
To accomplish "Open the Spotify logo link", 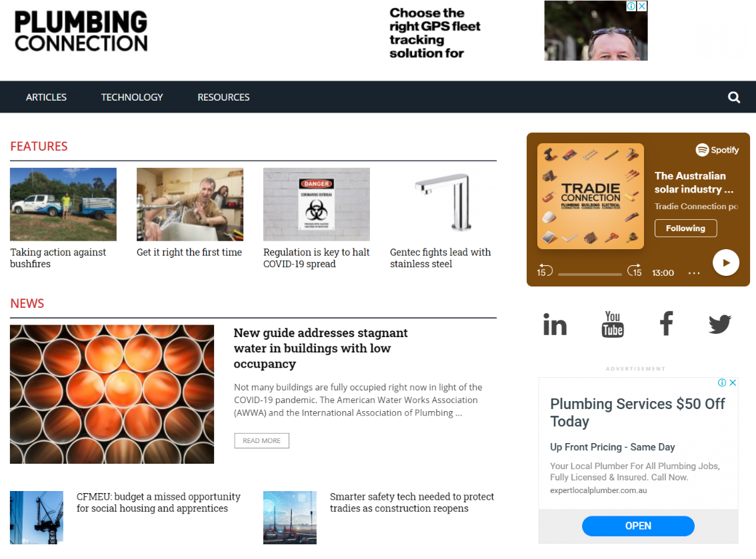I will pyautogui.click(x=717, y=150).
